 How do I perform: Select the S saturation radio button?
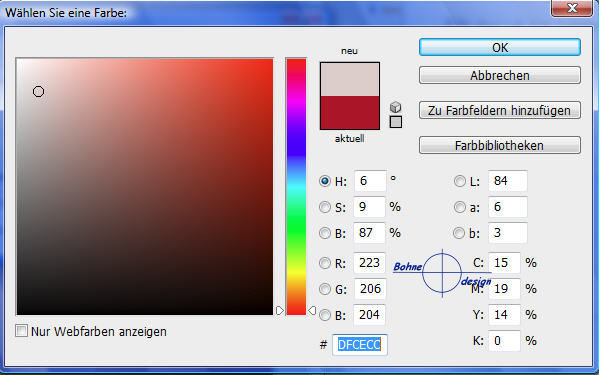(325, 207)
